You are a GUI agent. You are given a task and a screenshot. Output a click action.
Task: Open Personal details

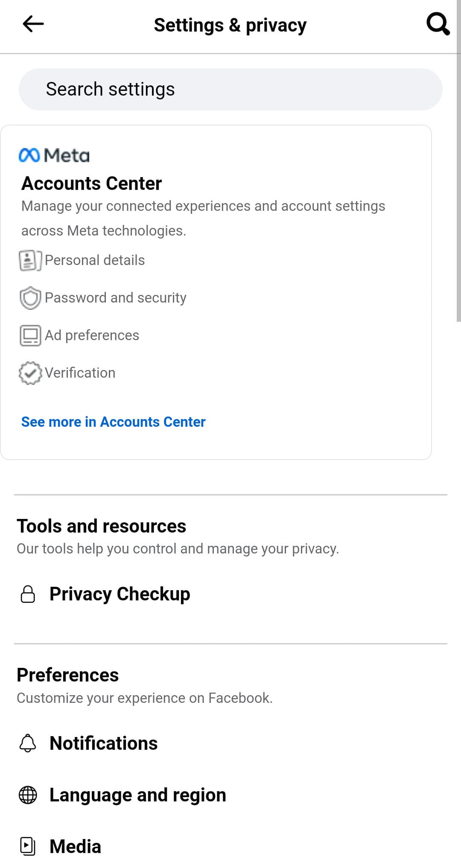coord(95,260)
